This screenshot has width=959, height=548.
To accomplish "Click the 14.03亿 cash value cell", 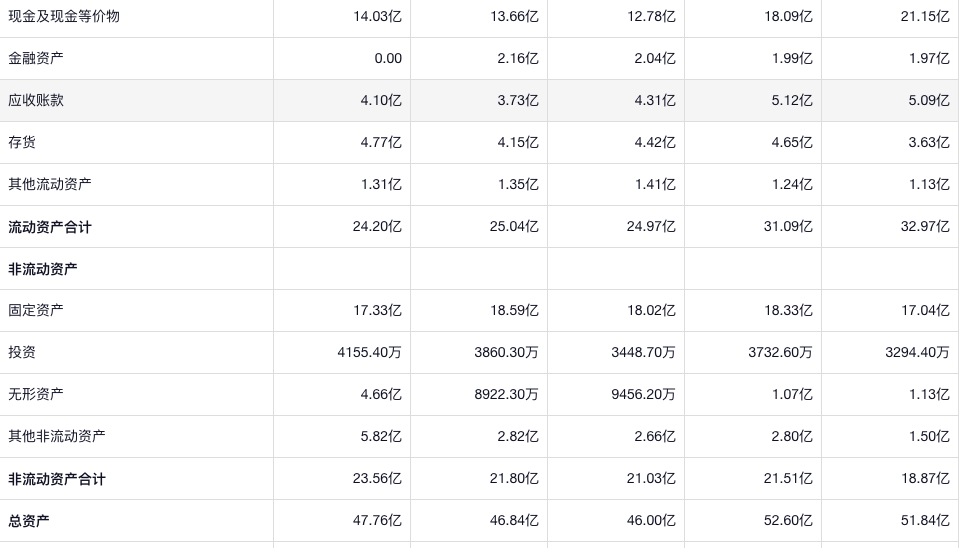I will tap(377, 16).
